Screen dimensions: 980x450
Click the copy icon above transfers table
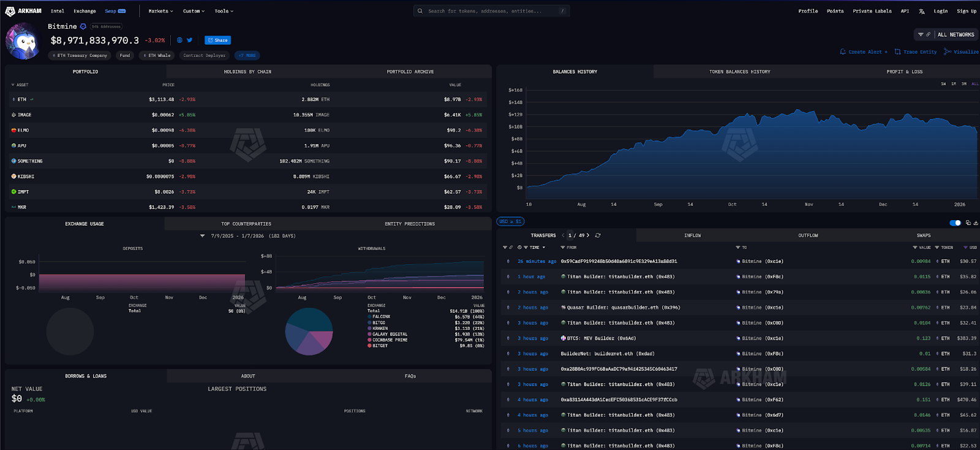coord(968,223)
